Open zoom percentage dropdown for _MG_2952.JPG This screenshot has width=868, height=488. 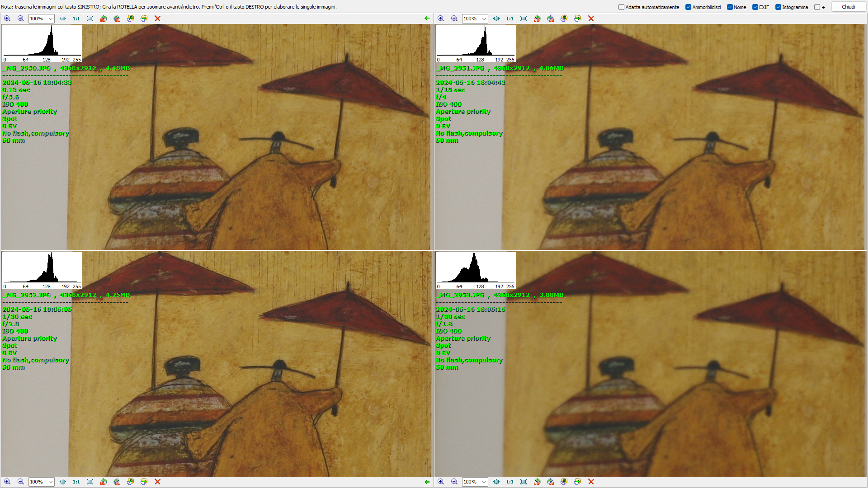tap(50, 482)
